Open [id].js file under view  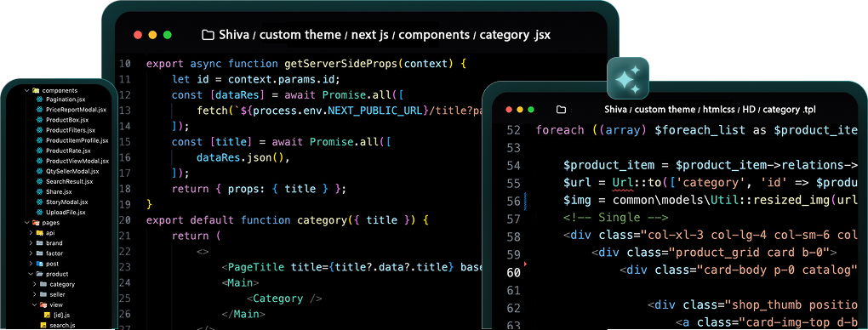pos(61,315)
